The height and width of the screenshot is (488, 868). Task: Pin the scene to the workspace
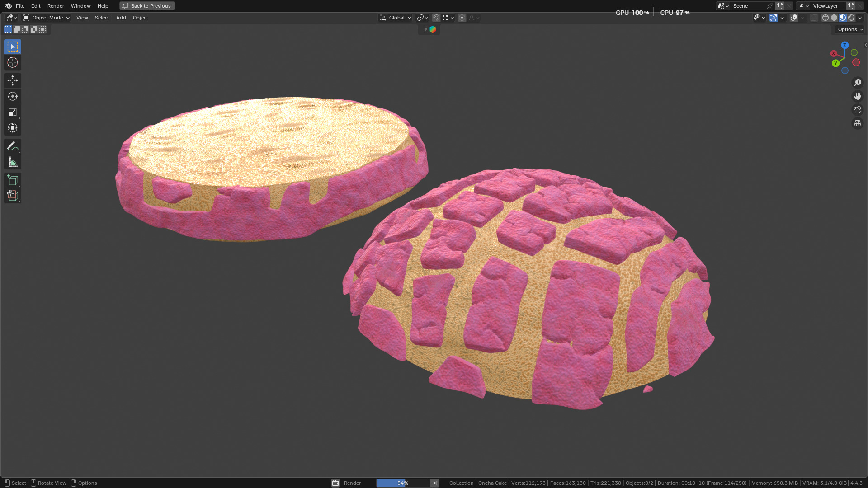pos(770,6)
